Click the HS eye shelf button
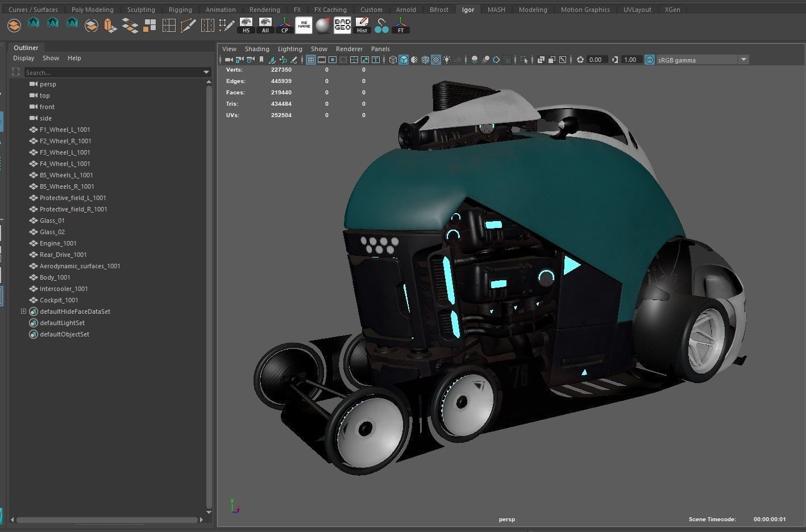This screenshot has height=532, width=806. click(x=246, y=26)
